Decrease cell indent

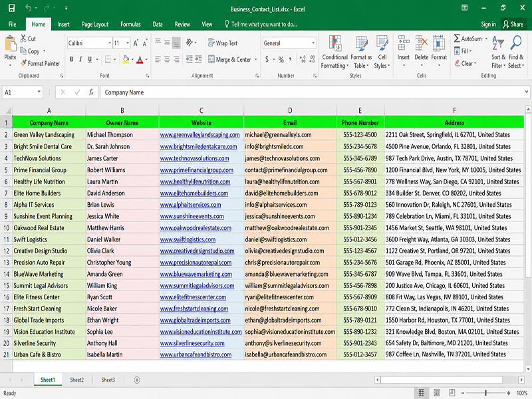[x=190, y=59]
